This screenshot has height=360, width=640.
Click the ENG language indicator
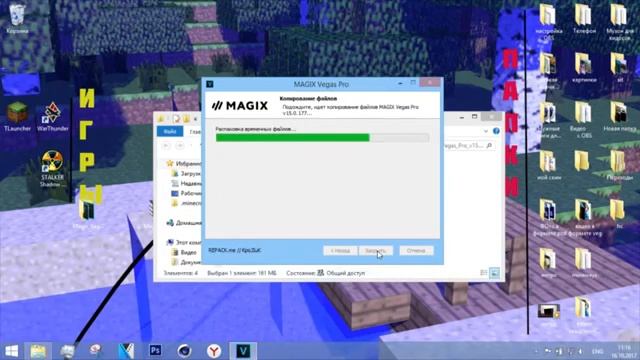click(x=598, y=351)
